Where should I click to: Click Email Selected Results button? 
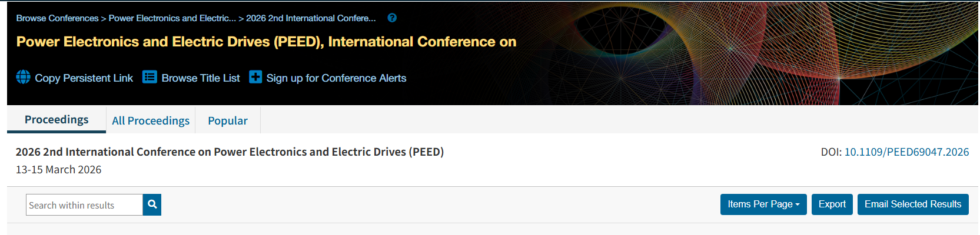pos(913,204)
